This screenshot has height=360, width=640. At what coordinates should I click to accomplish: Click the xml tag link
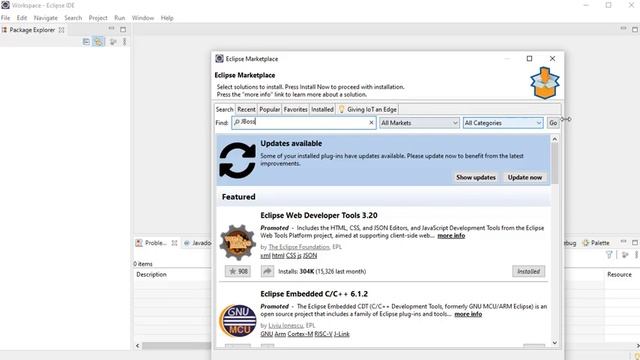(x=265, y=256)
